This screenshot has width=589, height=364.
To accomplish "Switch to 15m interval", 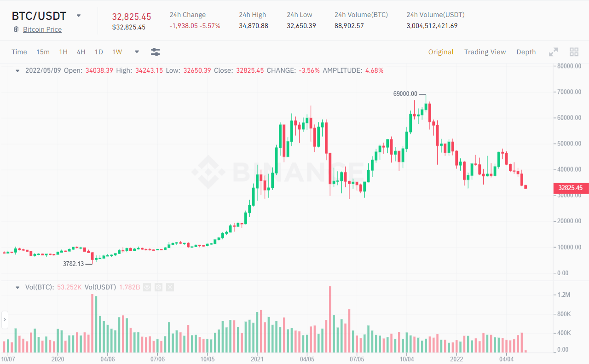I will coord(43,52).
